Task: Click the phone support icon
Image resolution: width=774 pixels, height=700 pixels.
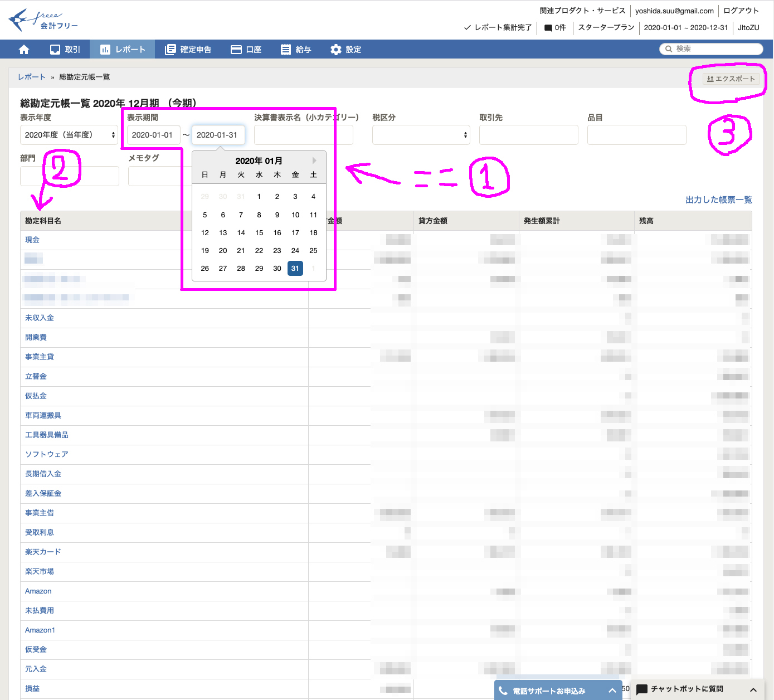Action: click(503, 691)
